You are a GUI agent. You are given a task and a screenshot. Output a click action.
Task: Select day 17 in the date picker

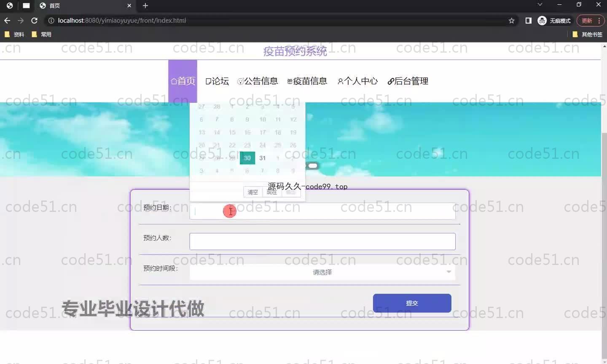pos(263,132)
